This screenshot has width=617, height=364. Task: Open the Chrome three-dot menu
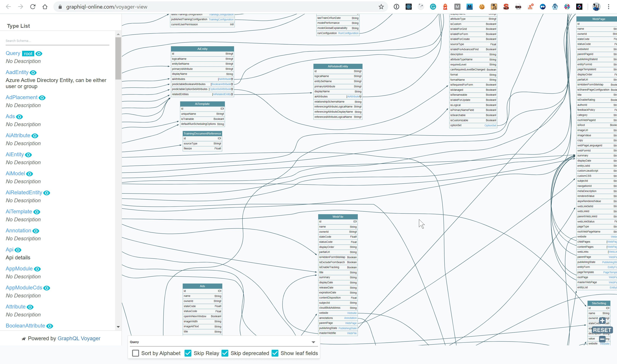pos(608,7)
